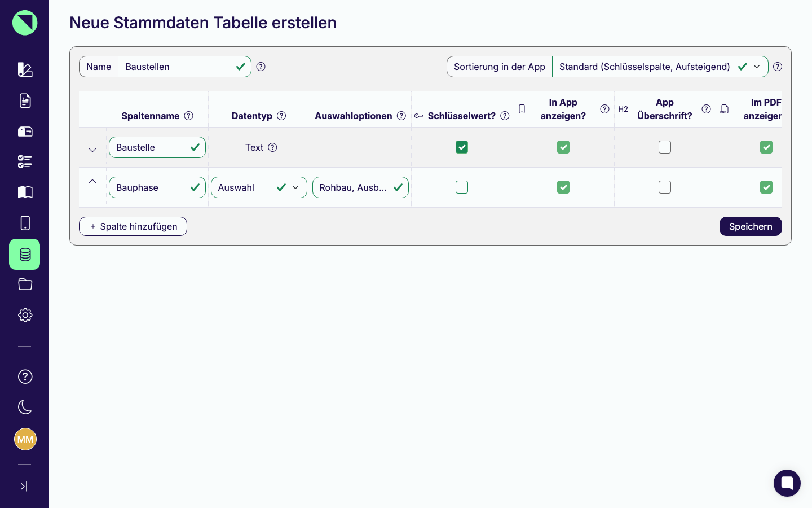The width and height of the screenshot is (812, 508).
Task: Edit the Baustelle column name field
Action: (157, 147)
